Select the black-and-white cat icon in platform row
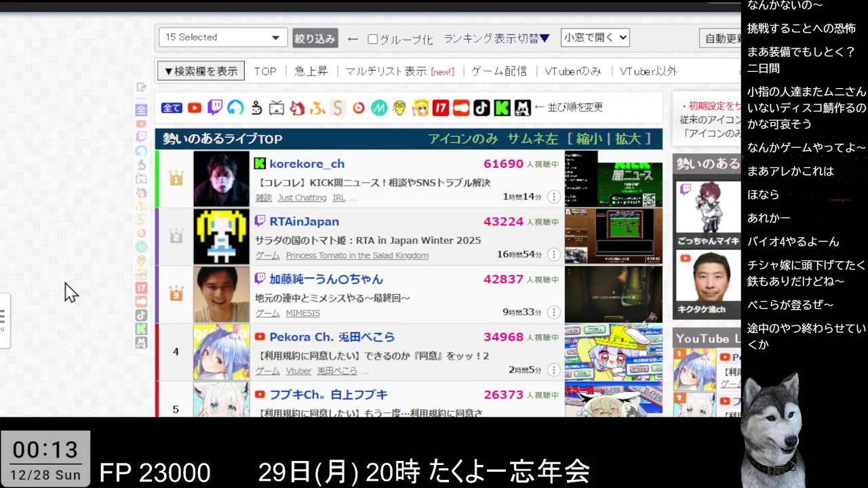This screenshot has width=868, height=488. 522,108
